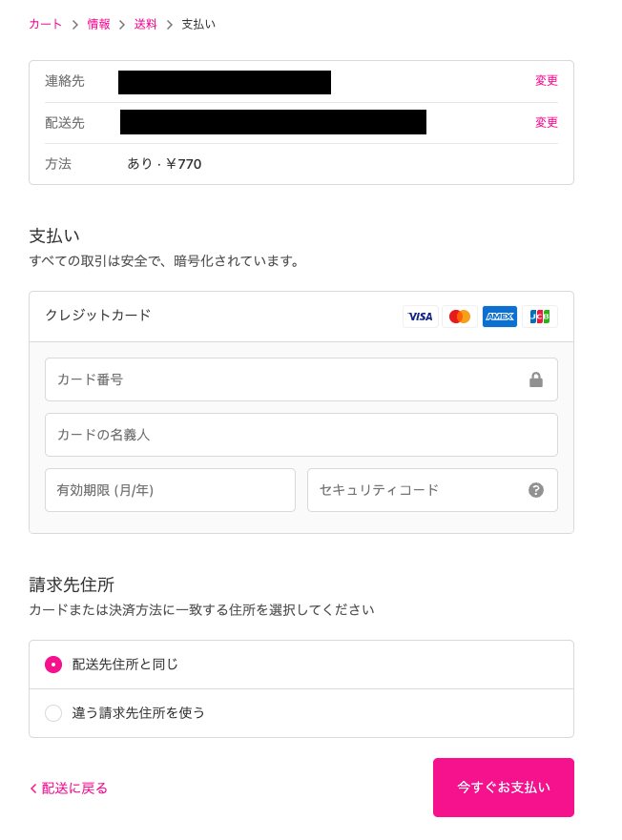The image size is (622, 840).
Task: Click the back arrow before 配送に戻る
Action: (x=33, y=789)
